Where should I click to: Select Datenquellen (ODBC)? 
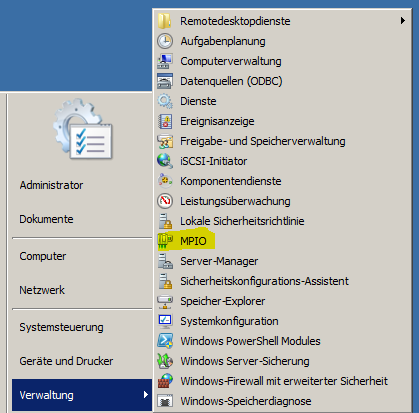[282, 81]
